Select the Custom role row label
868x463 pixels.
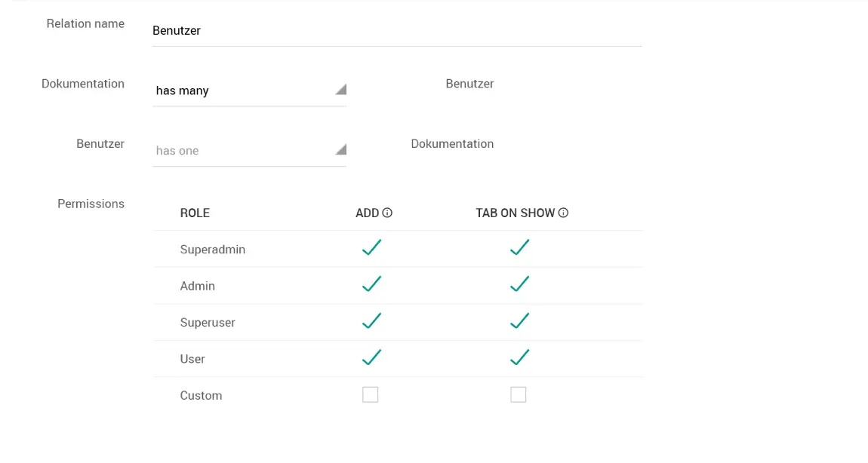pyautogui.click(x=201, y=396)
